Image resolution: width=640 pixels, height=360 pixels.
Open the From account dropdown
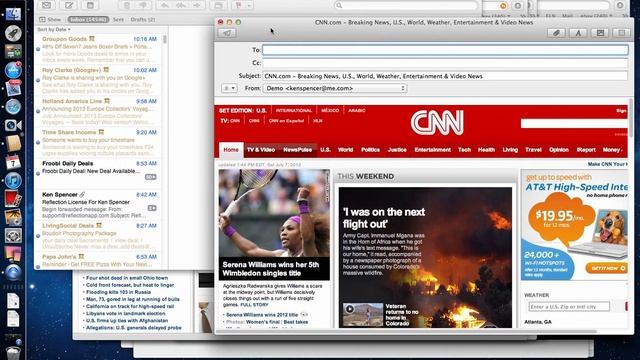pyautogui.click(x=335, y=88)
